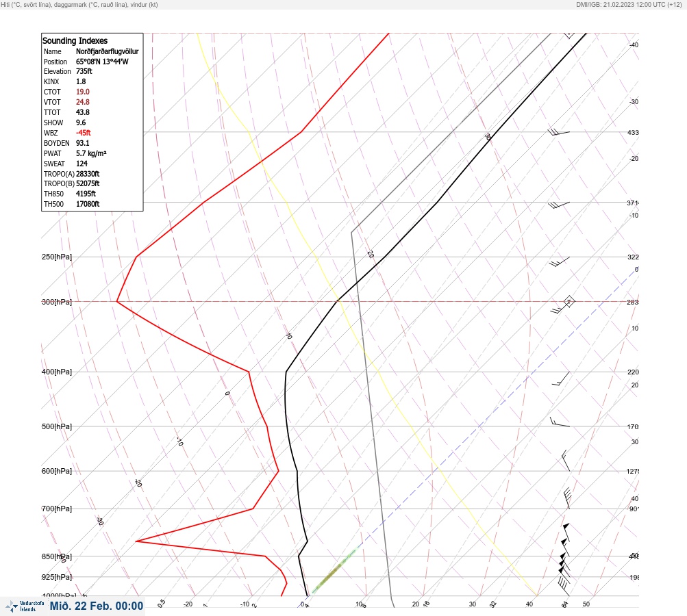Screen dimensions: 687x616
Task: Click the 'Name' row label in Sounding Indexes
Action: click(x=53, y=51)
